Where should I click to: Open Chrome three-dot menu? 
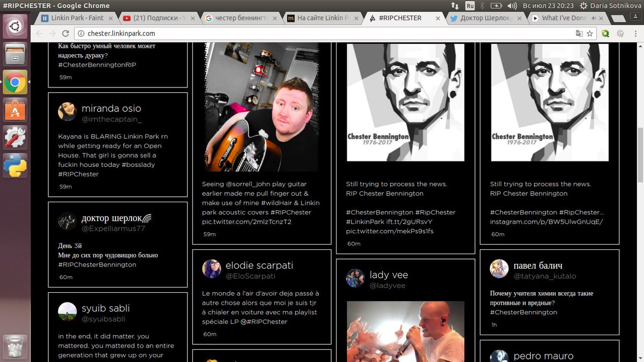pyautogui.click(x=635, y=33)
